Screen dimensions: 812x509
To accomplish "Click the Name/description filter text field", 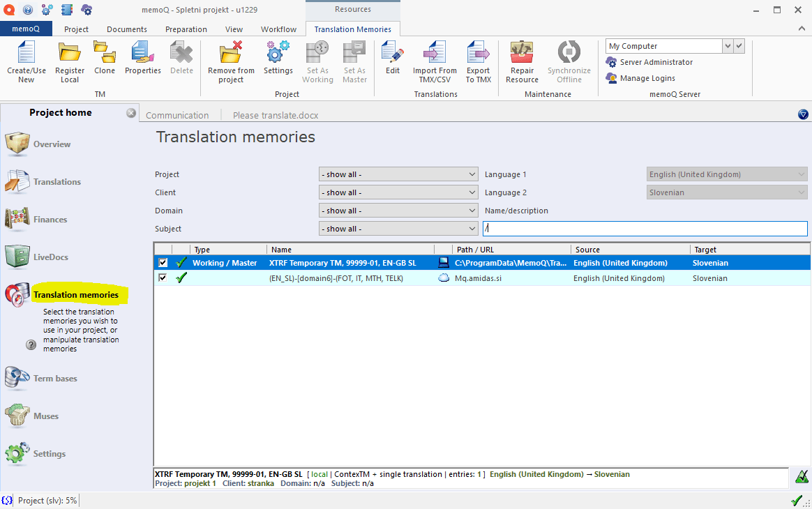I will click(x=645, y=229).
